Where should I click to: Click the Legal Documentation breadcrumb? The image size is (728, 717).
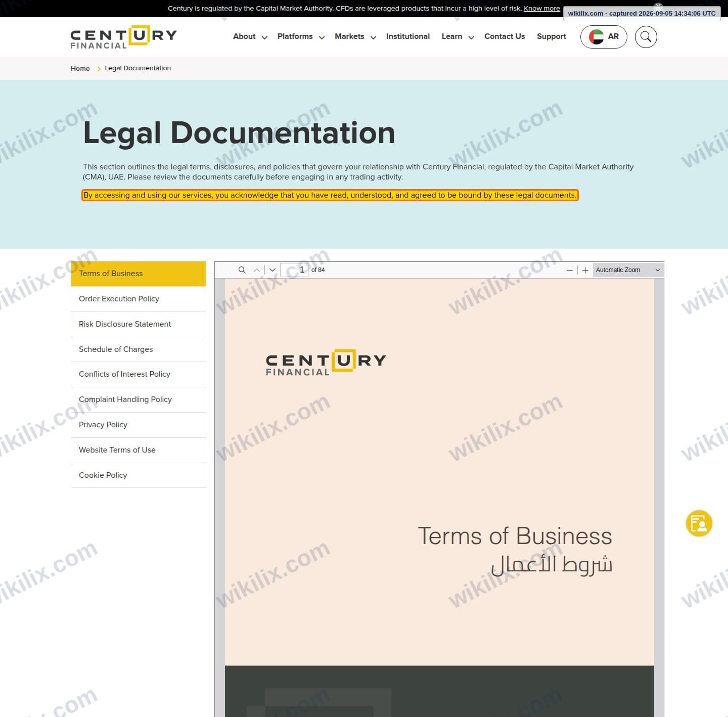(138, 68)
